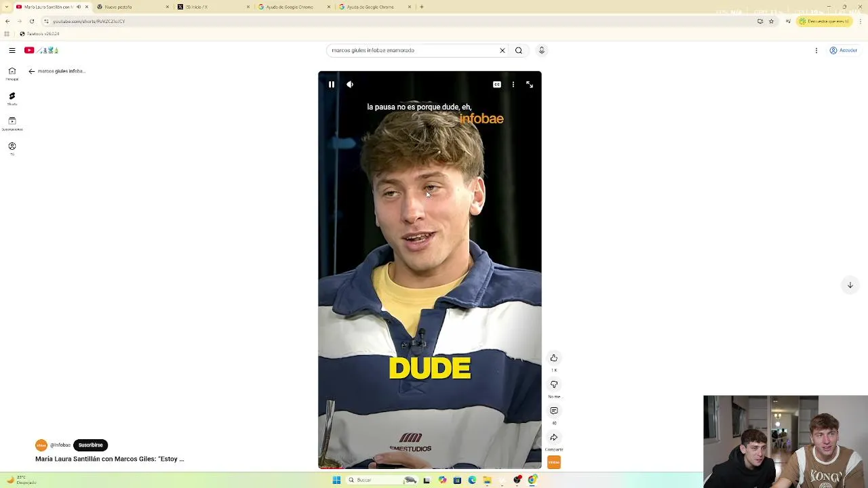
Task: Open Microsoft Edge from the taskbar
Action: [x=472, y=480]
